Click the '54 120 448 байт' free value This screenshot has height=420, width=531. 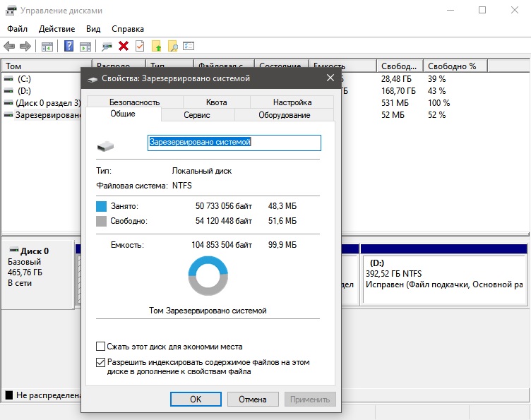click(224, 221)
